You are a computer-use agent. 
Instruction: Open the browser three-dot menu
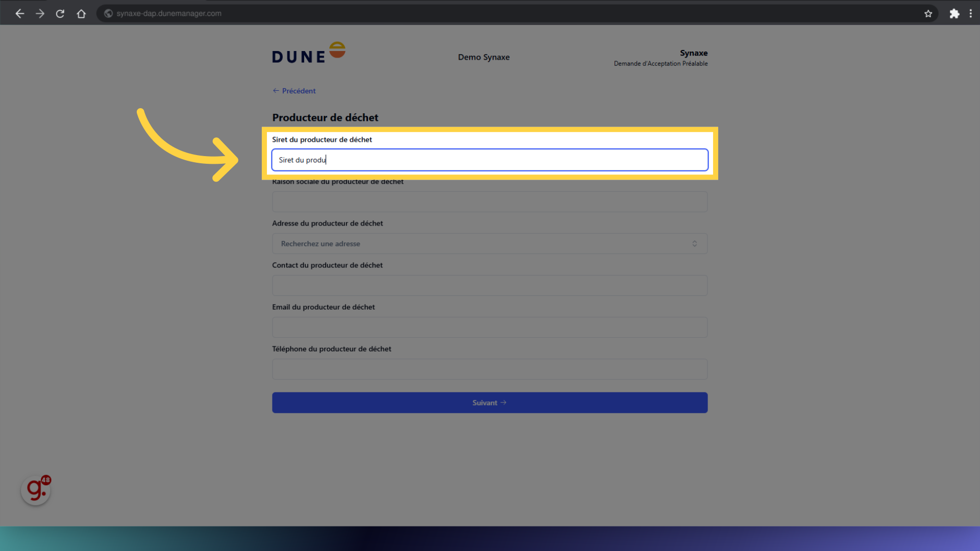pyautogui.click(x=970, y=14)
